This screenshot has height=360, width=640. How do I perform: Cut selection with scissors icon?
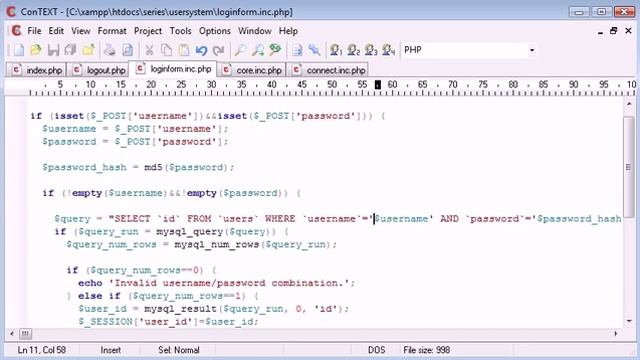pos(149,50)
